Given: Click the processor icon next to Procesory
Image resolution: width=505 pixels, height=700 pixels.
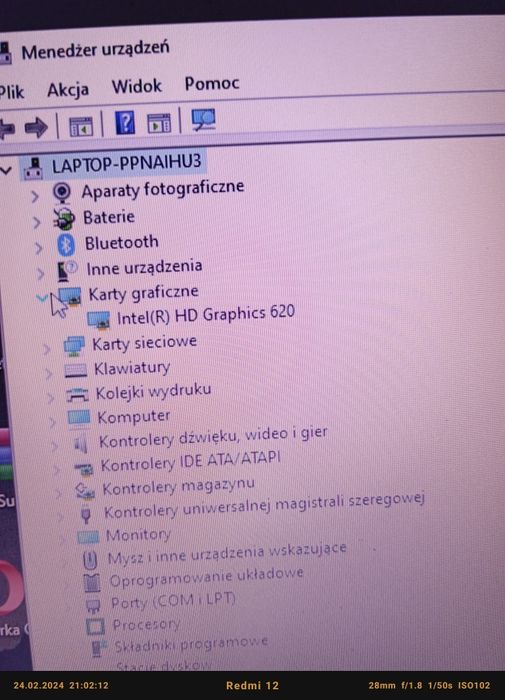Looking at the screenshot, I should [x=95, y=627].
